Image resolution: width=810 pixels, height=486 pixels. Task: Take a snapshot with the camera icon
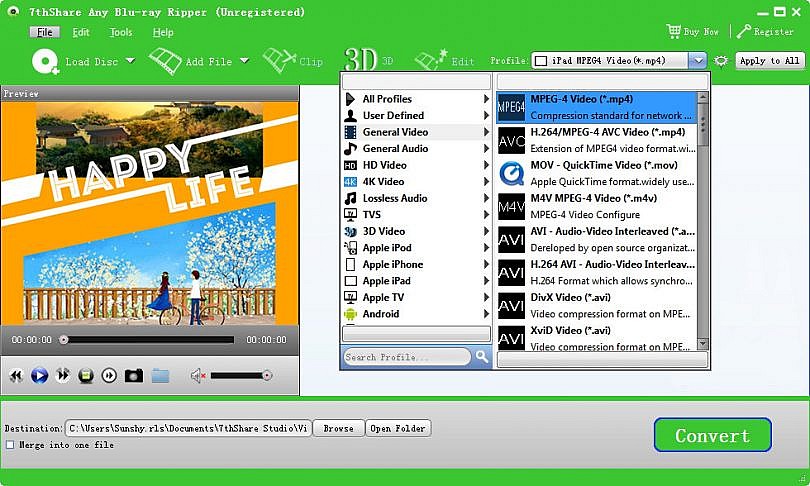tap(134, 375)
